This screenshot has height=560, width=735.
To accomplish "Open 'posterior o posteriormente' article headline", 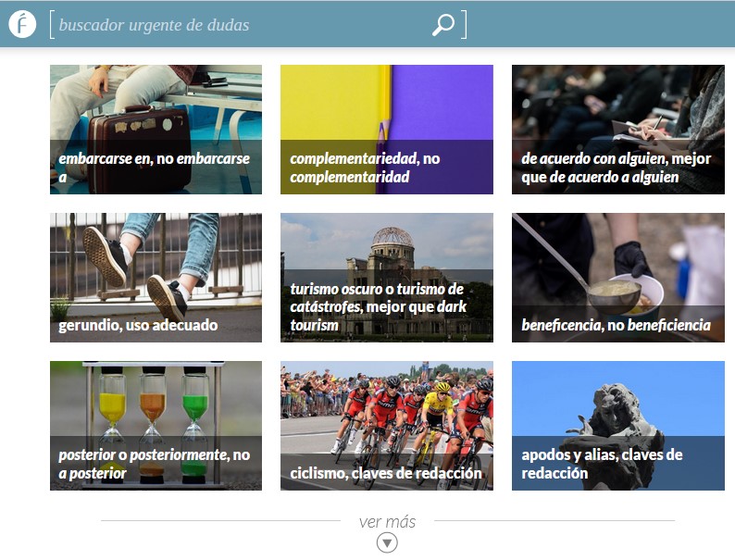I will point(154,464).
